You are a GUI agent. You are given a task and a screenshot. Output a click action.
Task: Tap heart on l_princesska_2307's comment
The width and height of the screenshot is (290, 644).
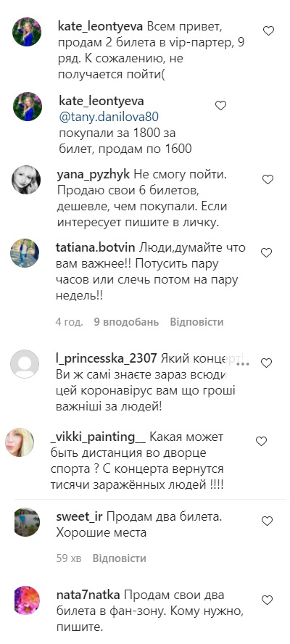tap(267, 363)
